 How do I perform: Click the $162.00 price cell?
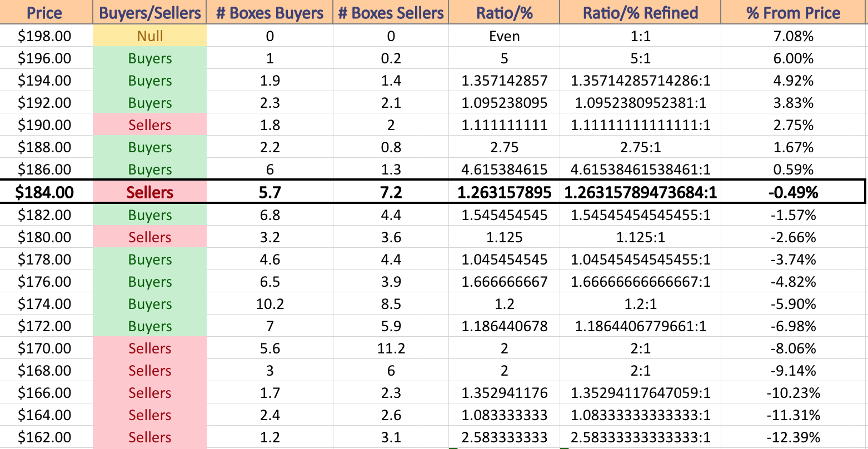44,437
